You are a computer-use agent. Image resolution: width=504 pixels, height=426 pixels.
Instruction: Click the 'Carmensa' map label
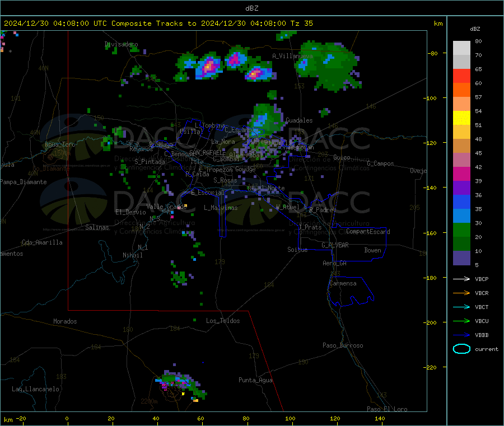pos(343,283)
